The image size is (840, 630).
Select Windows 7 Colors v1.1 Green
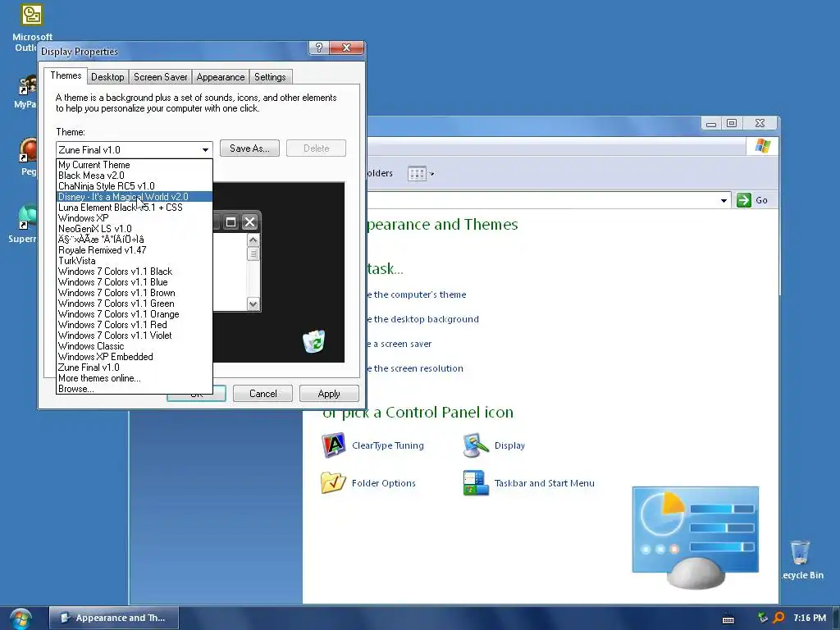point(135,304)
